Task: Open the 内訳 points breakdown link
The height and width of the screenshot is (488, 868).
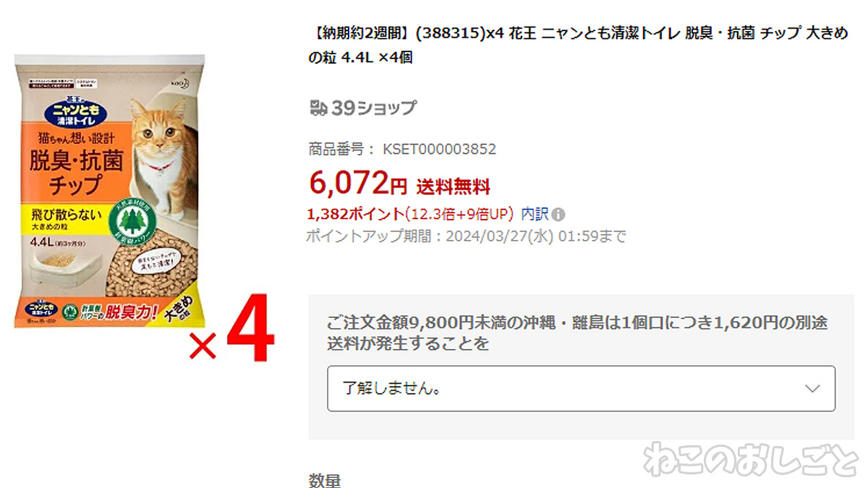Action: [x=535, y=214]
